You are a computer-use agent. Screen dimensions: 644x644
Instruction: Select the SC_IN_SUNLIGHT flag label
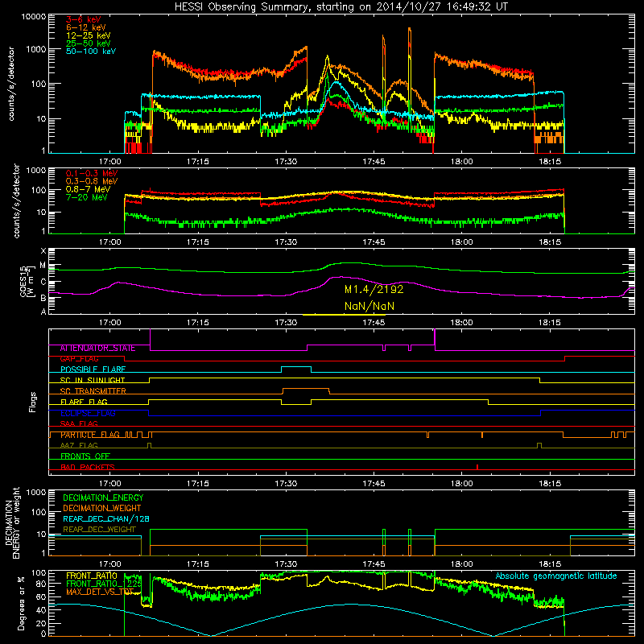pos(93,380)
